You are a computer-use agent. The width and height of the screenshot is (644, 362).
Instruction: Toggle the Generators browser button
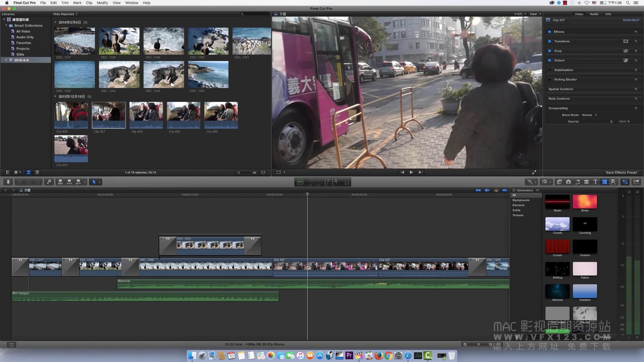tap(604, 182)
